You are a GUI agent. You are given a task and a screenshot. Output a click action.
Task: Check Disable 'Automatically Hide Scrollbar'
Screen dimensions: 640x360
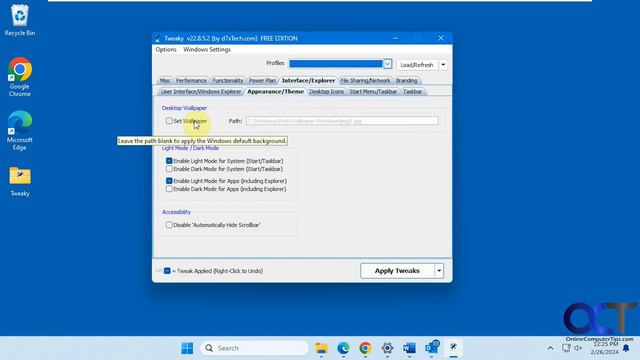tap(169, 225)
